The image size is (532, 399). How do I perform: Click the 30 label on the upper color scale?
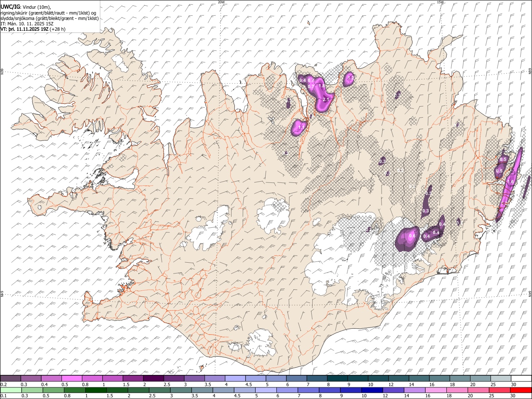[x=513, y=384]
